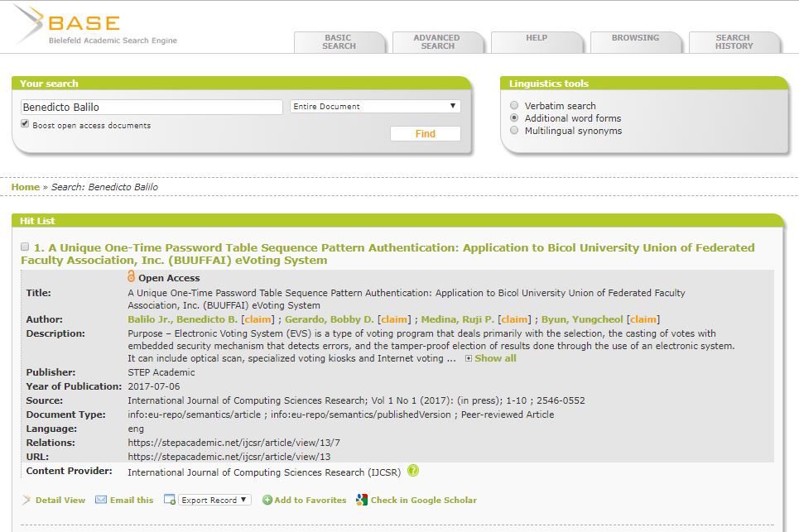Select Multilingual synonyms radio button

pyautogui.click(x=514, y=131)
